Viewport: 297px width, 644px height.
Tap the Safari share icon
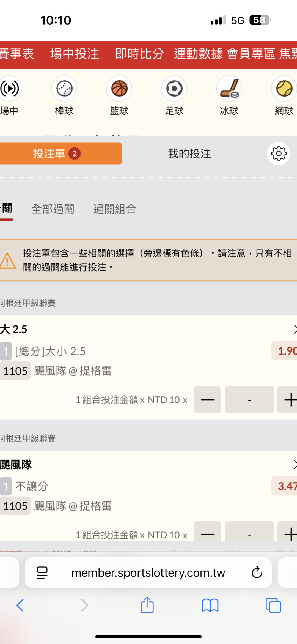click(147, 605)
